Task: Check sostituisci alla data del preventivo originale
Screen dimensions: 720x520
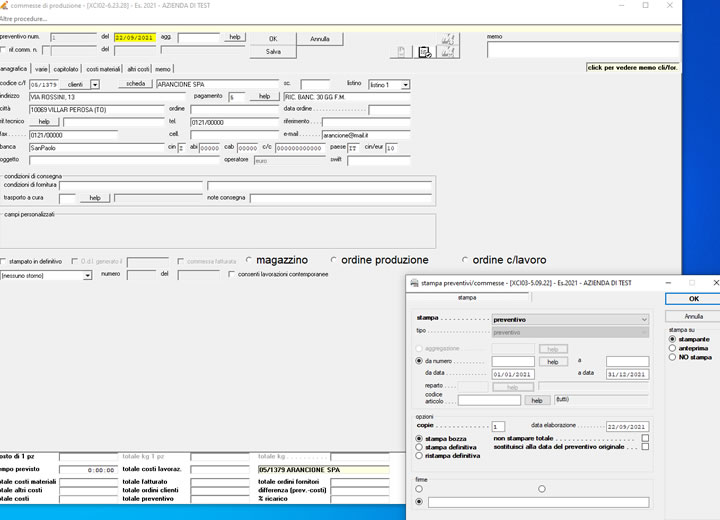Action: (645, 447)
